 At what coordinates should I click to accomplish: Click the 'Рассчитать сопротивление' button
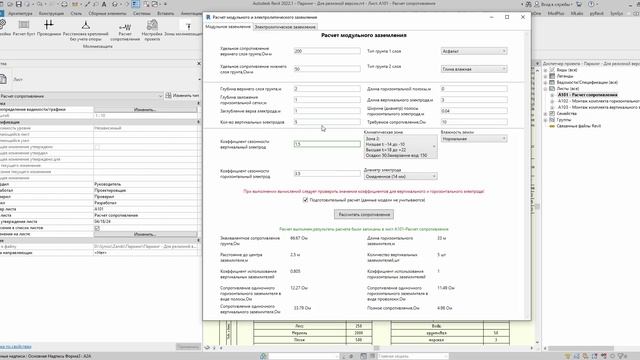pyautogui.click(x=364, y=214)
